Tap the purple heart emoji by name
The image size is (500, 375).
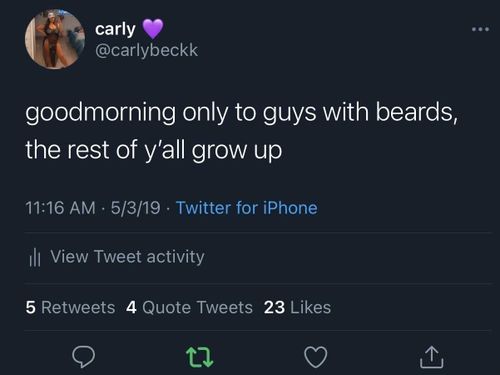point(153,29)
